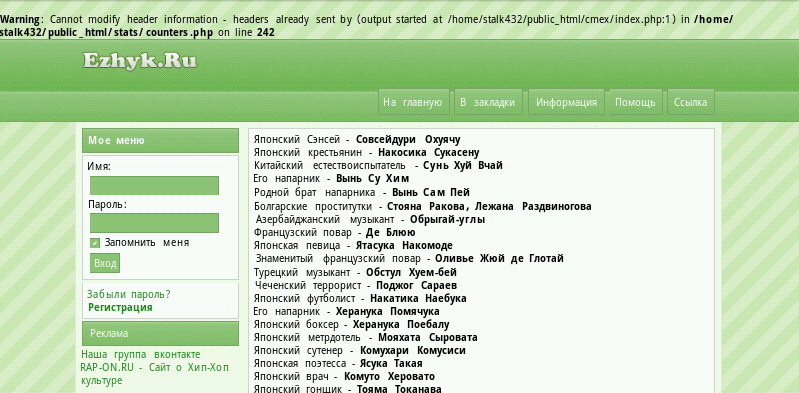Open the Забыли пароль? link
Image resolution: width=799 pixels, height=393 pixels.
pos(128,294)
